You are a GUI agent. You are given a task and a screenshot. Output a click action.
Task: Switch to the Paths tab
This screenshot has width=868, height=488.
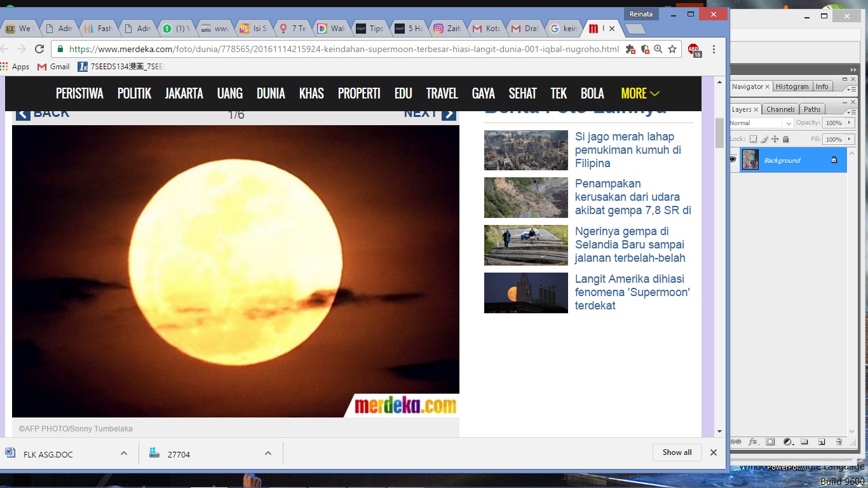(812, 109)
